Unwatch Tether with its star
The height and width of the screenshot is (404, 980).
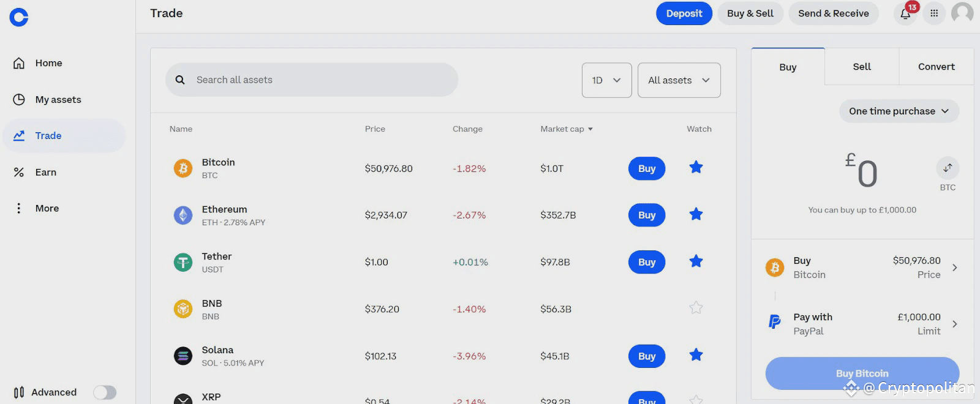pos(696,261)
